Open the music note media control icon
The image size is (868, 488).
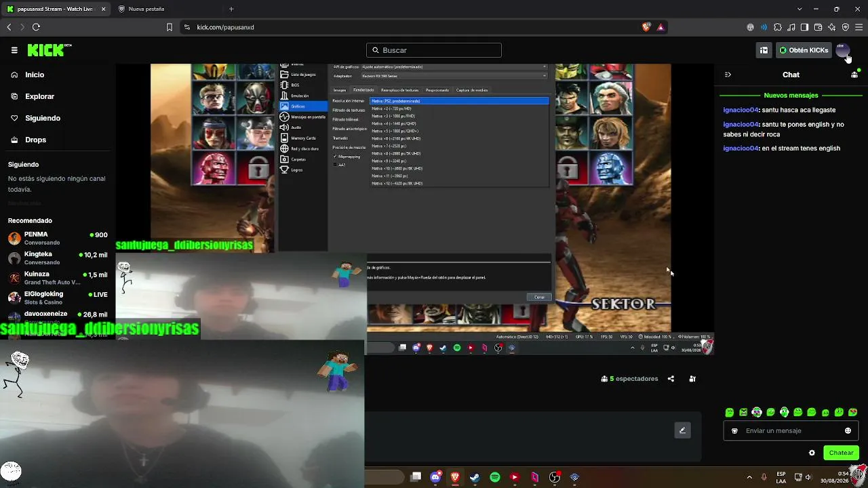click(791, 27)
